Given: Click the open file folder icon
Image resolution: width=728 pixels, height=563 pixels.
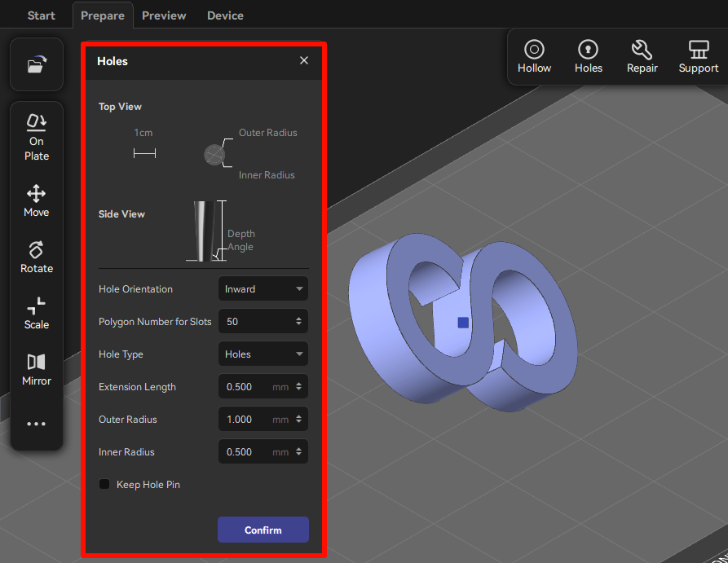Looking at the screenshot, I should 36,65.
